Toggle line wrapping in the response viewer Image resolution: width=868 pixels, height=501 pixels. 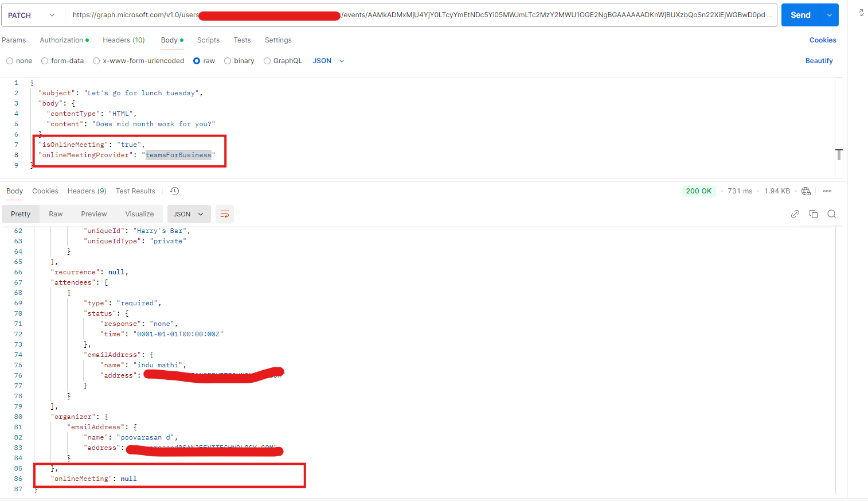point(224,213)
